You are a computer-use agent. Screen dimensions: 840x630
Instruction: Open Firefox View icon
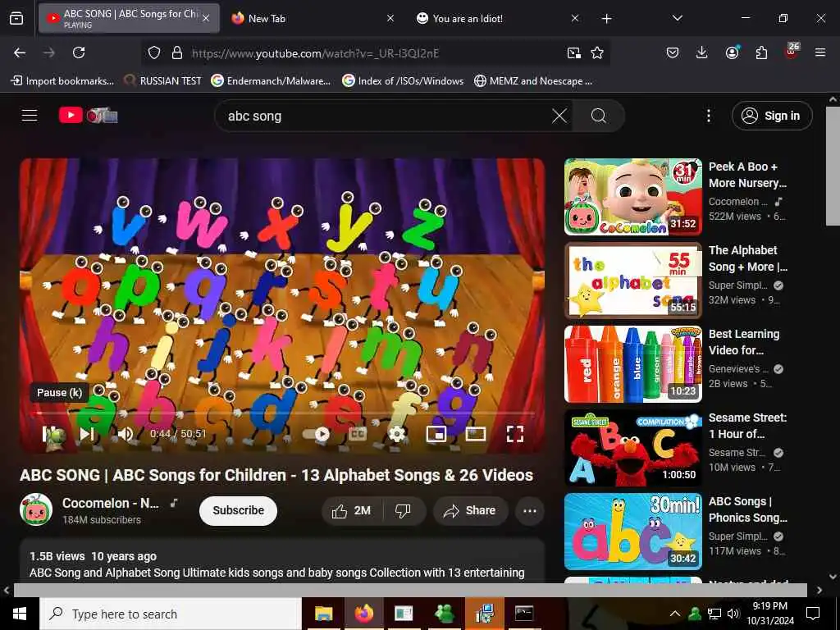16,18
